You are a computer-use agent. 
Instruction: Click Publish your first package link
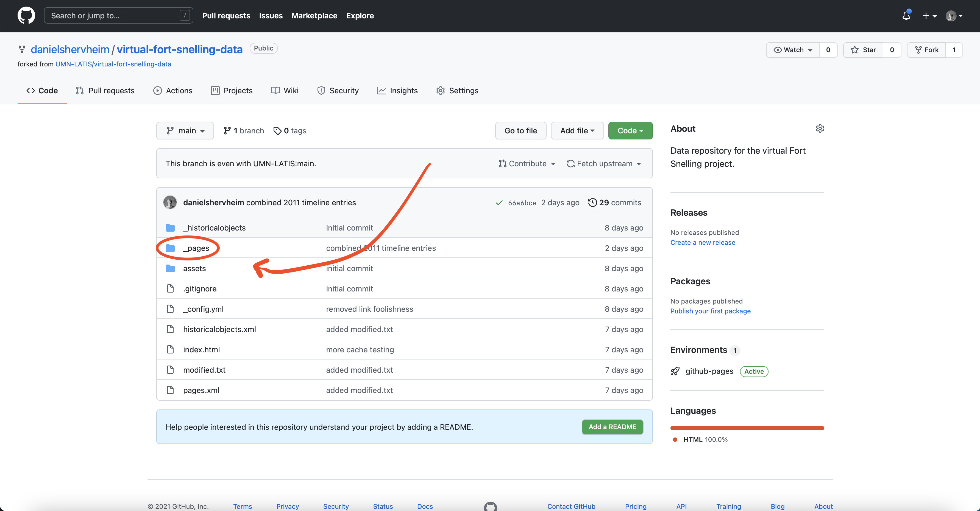pos(710,311)
